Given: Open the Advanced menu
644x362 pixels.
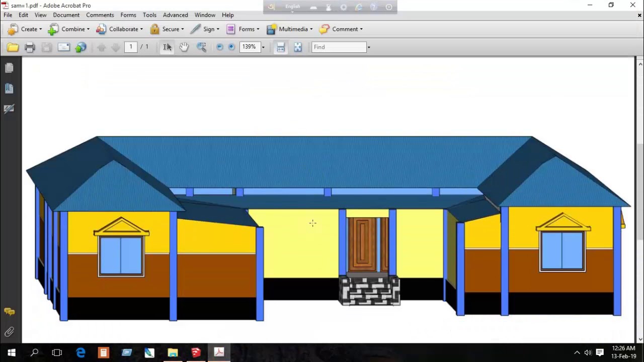Looking at the screenshot, I should pos(176,15).
